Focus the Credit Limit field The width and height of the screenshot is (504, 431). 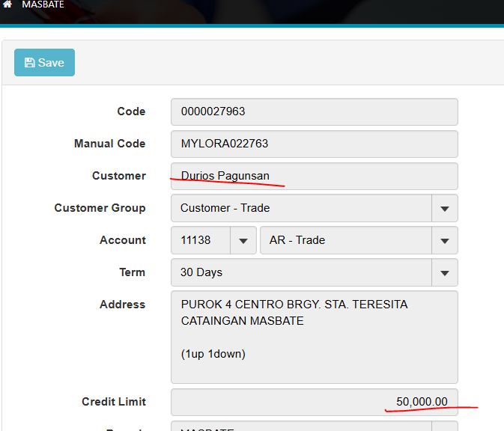pos(314,402)
